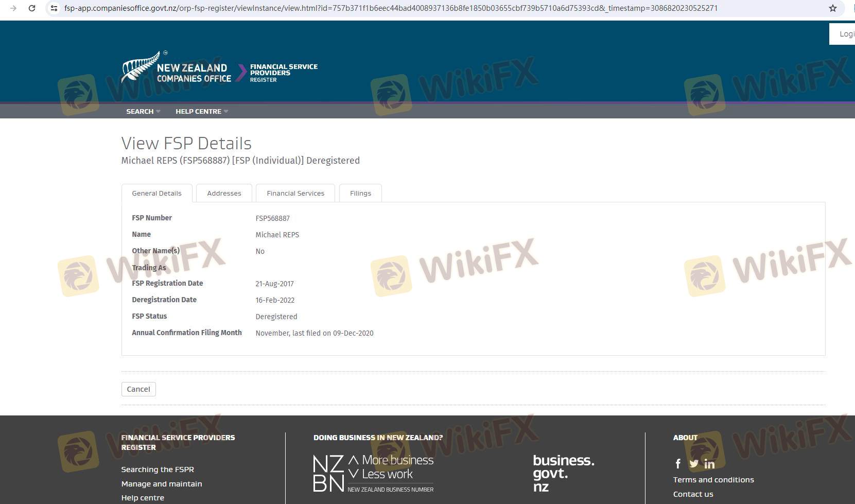Open the footer Help centre link
Viewport: 855px width, 504px height.
pyautogui.click(x=143, y=498)
